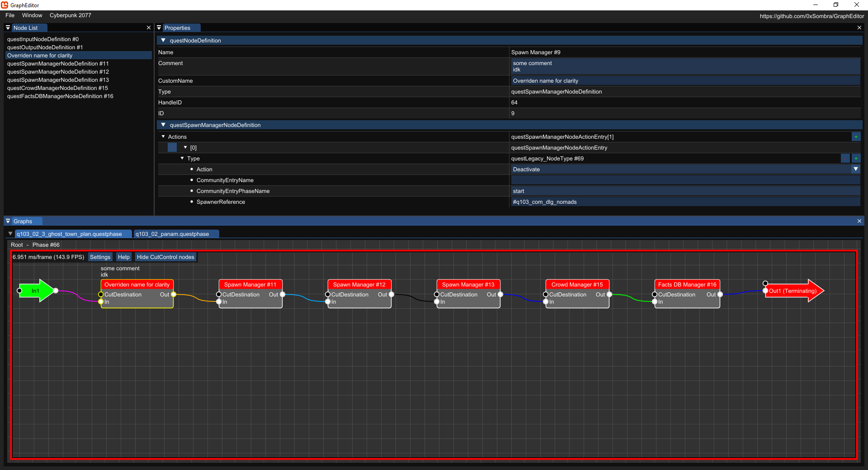Select 'Overriden name for clarity' in Node List
The image size is (868, 470).
[78, 55]
